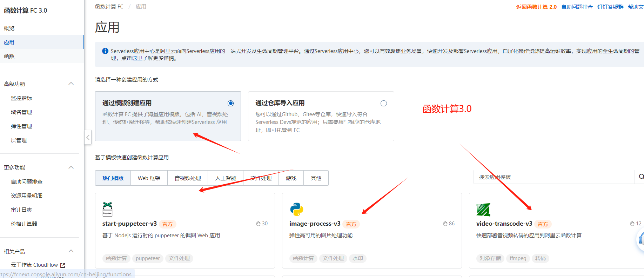Image resolution: width=644 pixels, height=278 pixels.
Task: Open the 云工作流 CloudFlow link
Action: tap(34, 265)
